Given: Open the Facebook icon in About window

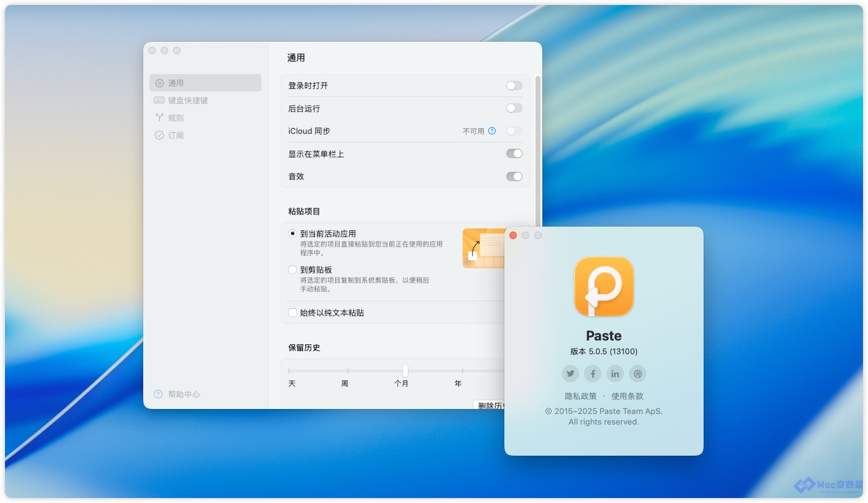Looking at the screenshot, I should 593,374.
